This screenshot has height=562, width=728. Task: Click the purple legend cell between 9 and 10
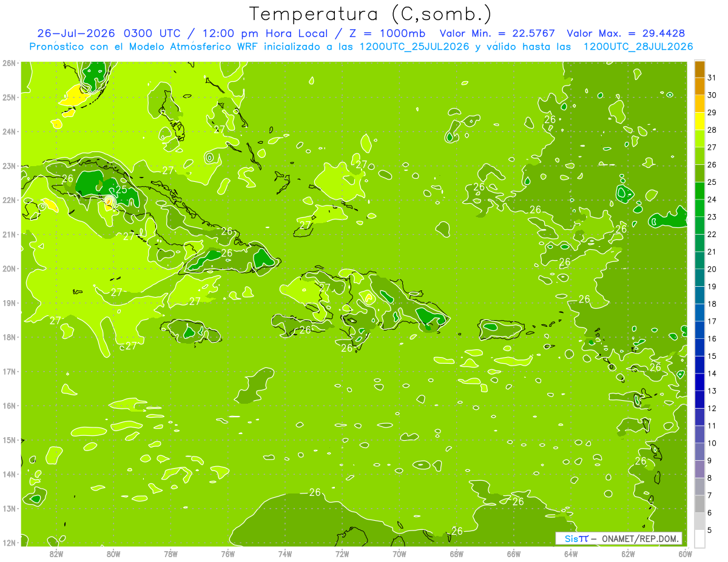pos(699,451)
